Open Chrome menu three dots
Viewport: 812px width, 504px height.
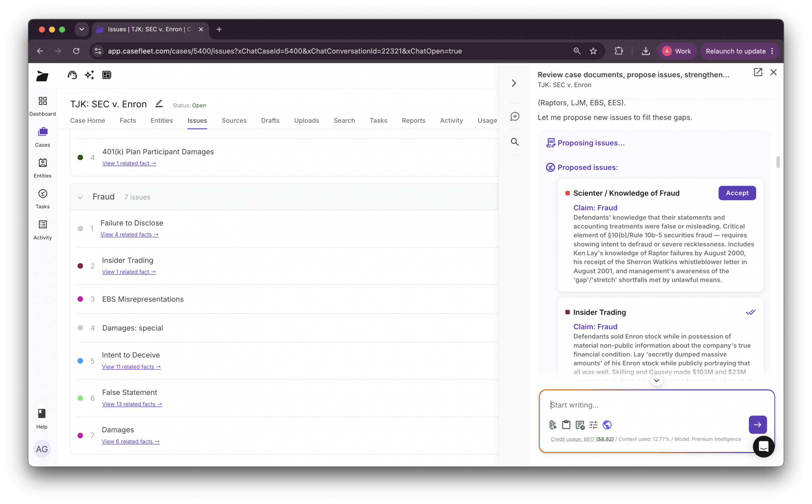(x=772, y=51)
